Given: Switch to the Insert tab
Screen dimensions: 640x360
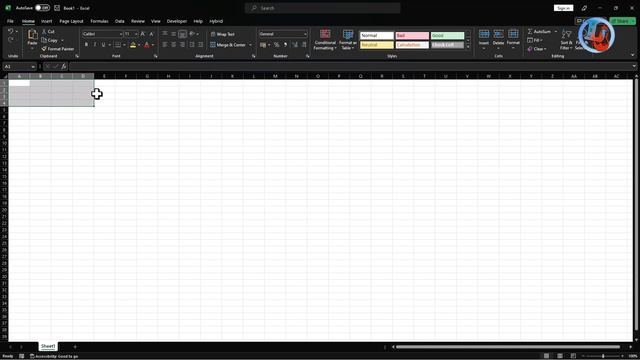Looking at the screenshot, I should tap(47, 21).
